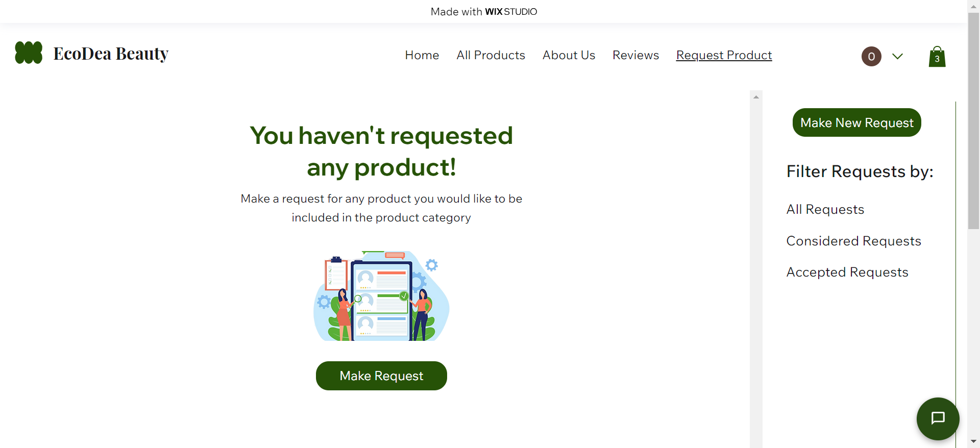Image resolution: width=980 pixels, height=448 pixels.
Task: Navigate to About Us
Action: click(569, 55)
